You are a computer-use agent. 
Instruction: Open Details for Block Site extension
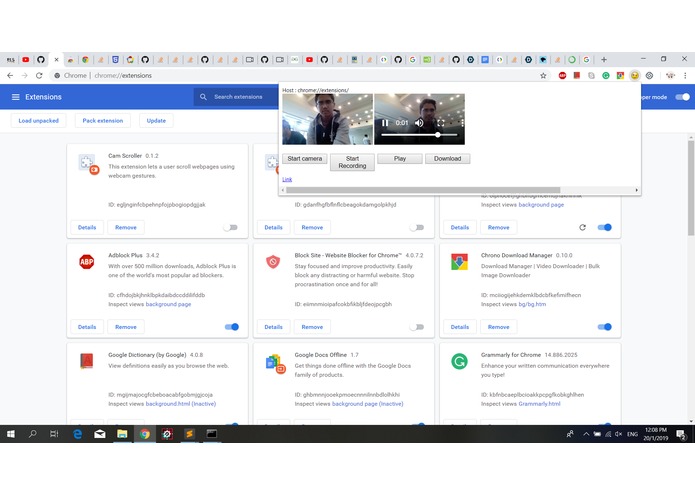tap(273, 327)
